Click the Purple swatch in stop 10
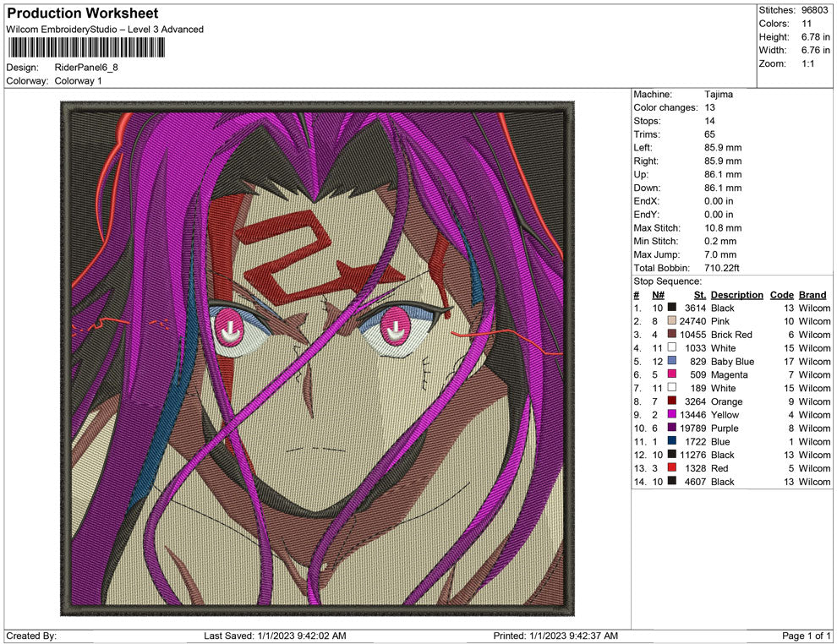 point(672,428)
